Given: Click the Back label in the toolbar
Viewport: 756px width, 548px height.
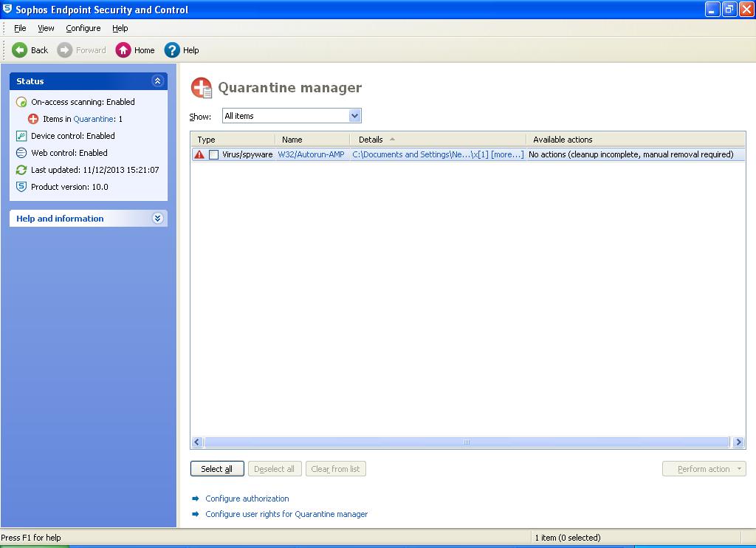Looking at the screenshot, I should click(x=40, y=50).
